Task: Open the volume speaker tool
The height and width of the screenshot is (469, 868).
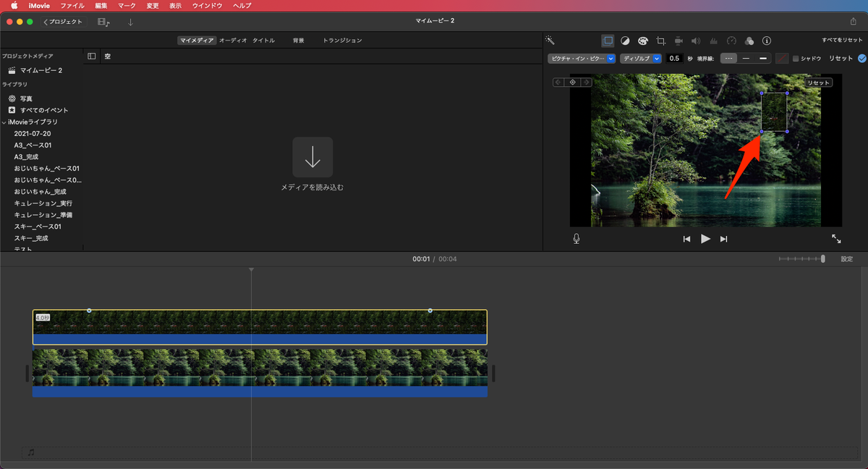Action: tap(696, 41)
